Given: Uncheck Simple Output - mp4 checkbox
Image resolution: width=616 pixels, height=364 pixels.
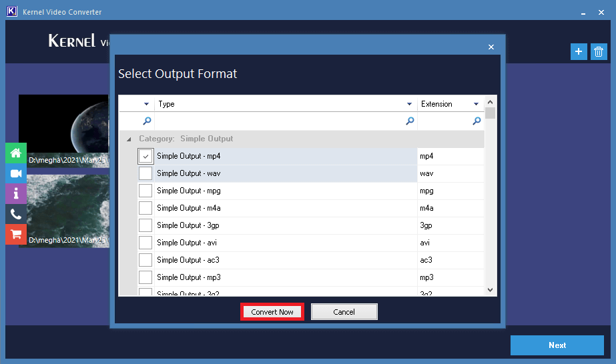Looking at the screenshot, I should coord(145,156).
